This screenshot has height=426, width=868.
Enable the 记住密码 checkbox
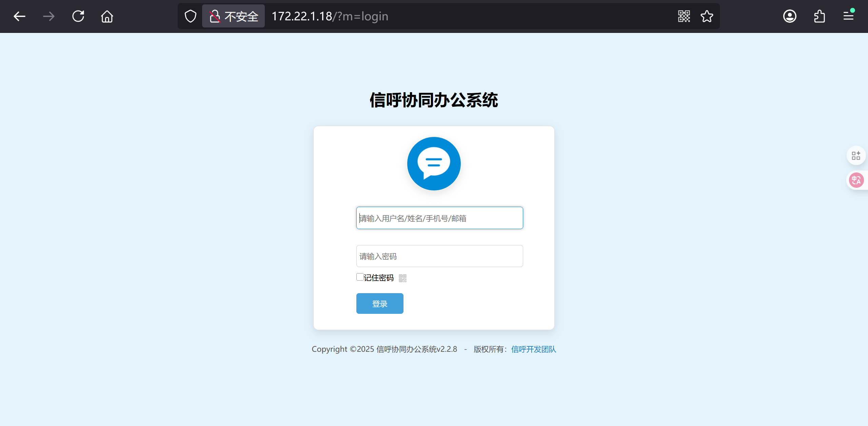[x=360, y=277]
